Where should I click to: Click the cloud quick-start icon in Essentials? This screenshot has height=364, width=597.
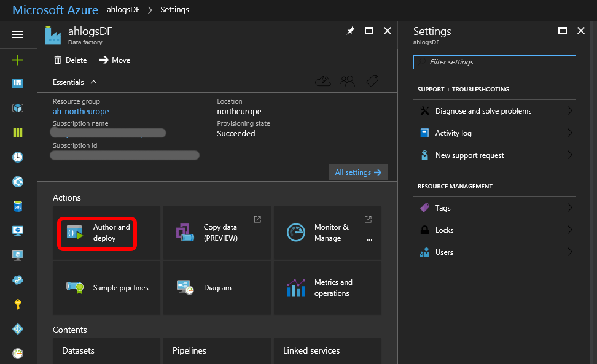tap(323, 81)
